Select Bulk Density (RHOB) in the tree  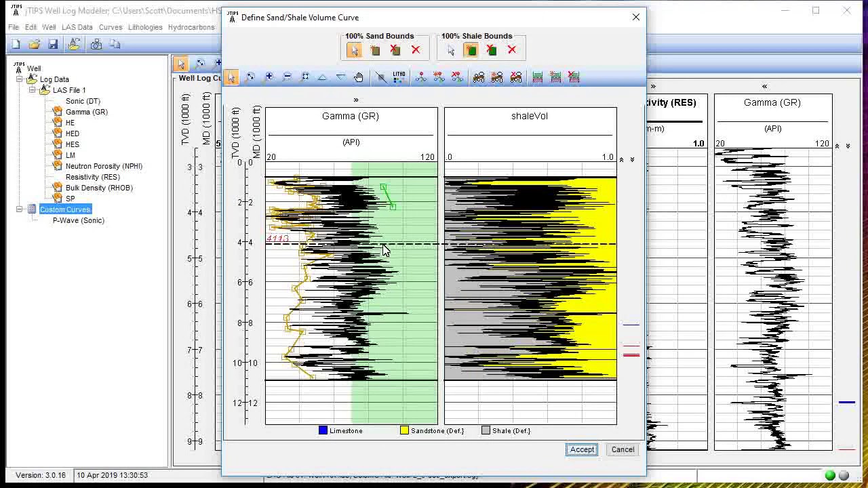point(99,188)
